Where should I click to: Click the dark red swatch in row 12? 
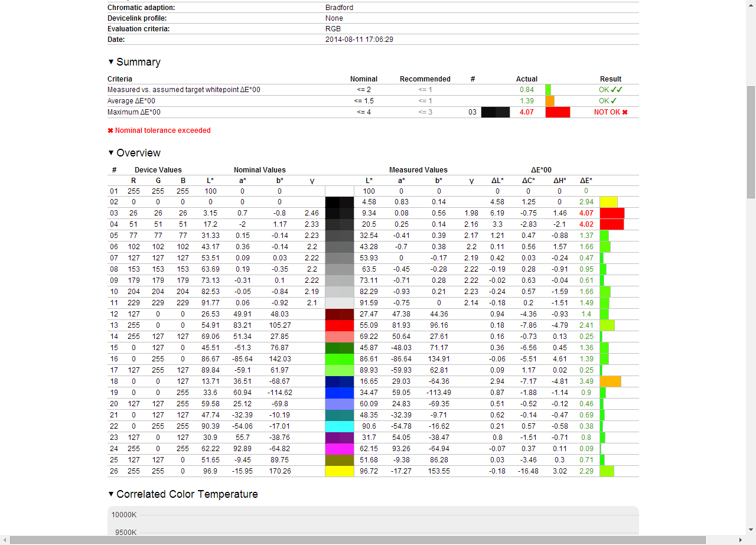pyautogui.click(x=340, y=314)
